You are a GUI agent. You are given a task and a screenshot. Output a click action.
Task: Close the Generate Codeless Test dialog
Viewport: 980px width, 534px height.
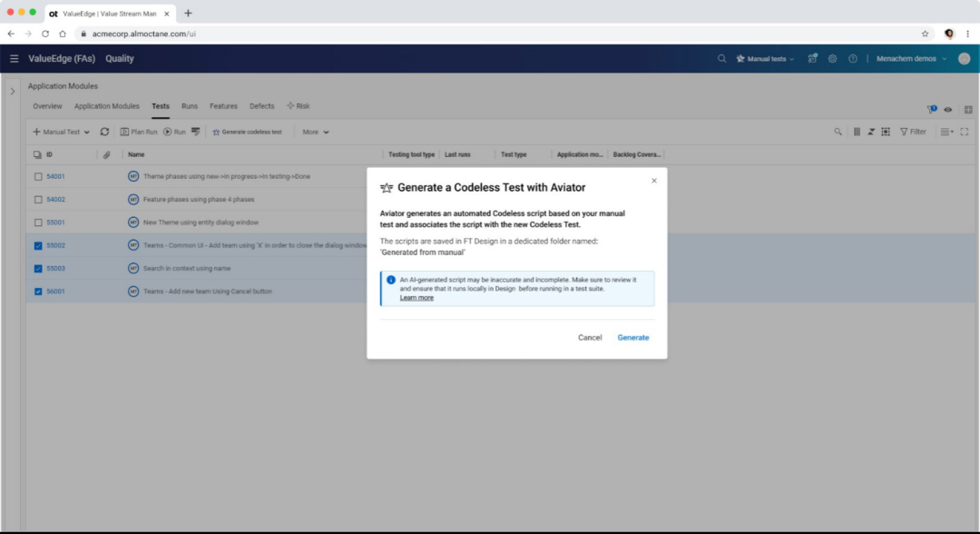click(x=653, y=181)
